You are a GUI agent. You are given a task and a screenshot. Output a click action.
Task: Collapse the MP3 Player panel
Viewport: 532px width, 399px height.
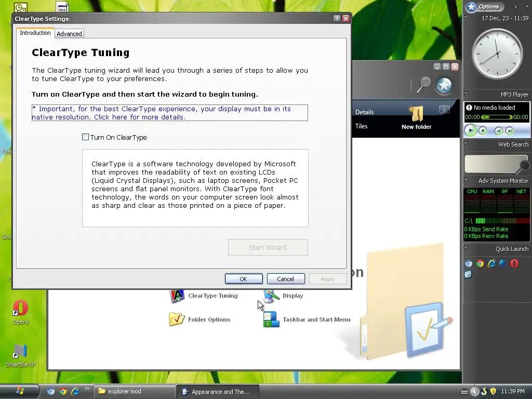[466, 94]
